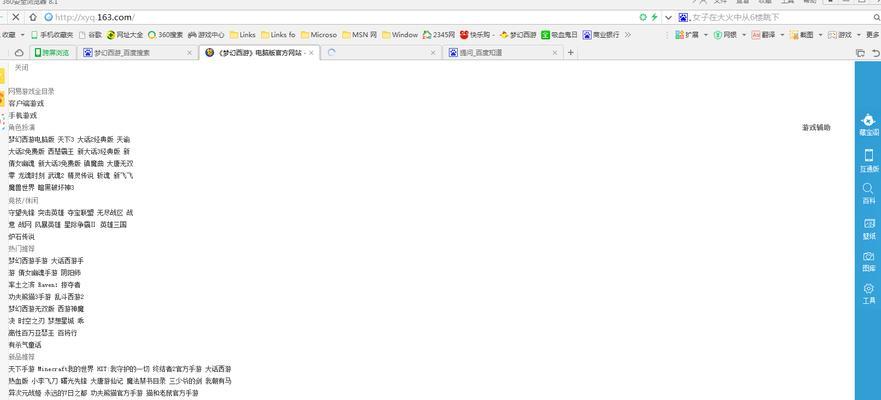The image size is (881, 400).
Task: Expand the address bar history dropdown
Action: [x=667, y=17]
